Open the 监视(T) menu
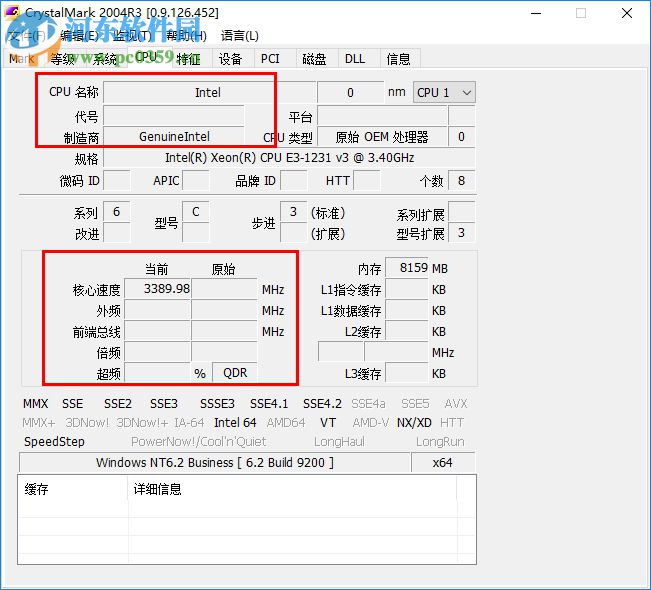This screenshot has width=651, height=590. [132, 36]
